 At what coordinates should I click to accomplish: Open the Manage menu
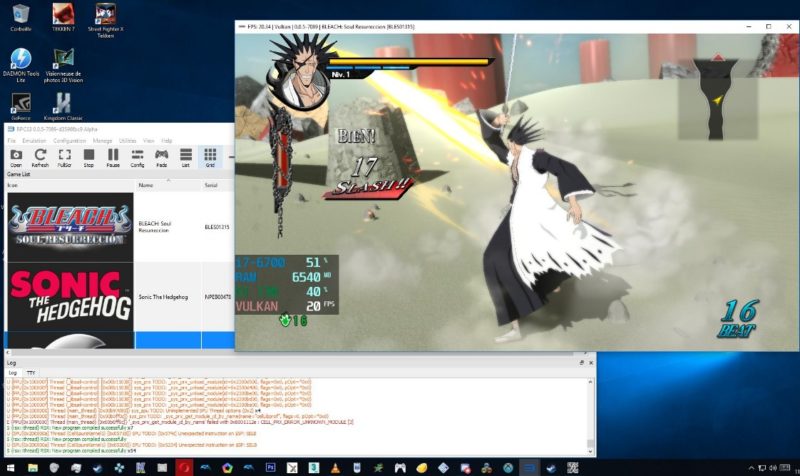(x=102, y=141)
